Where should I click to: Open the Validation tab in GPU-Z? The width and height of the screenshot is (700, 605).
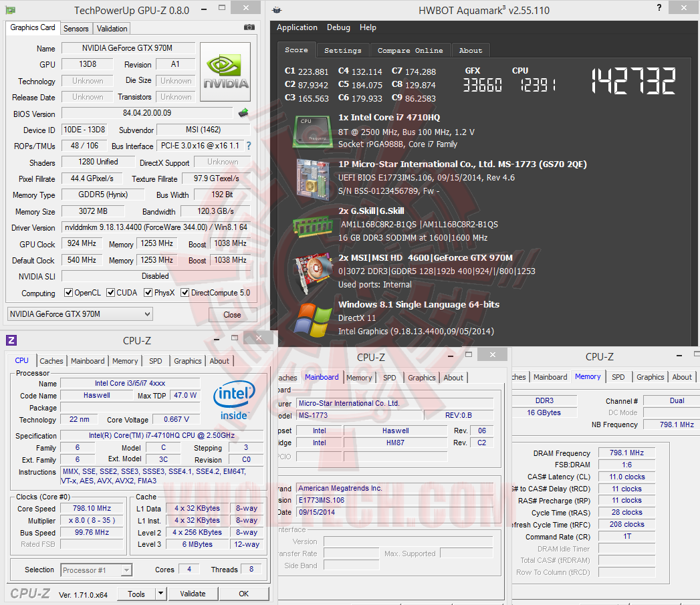[x=112, y=29]
